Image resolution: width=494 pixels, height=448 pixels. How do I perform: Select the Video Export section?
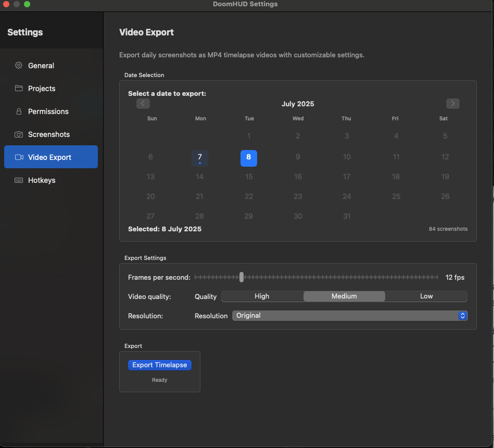pos(51,157)
